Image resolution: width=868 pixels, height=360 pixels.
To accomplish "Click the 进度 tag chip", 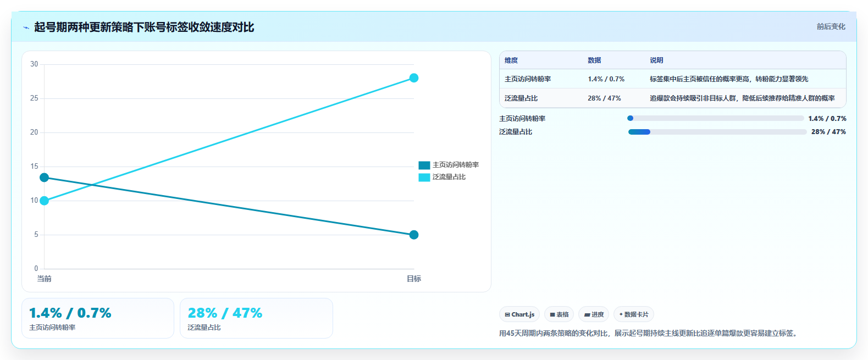I will (594, 314).
